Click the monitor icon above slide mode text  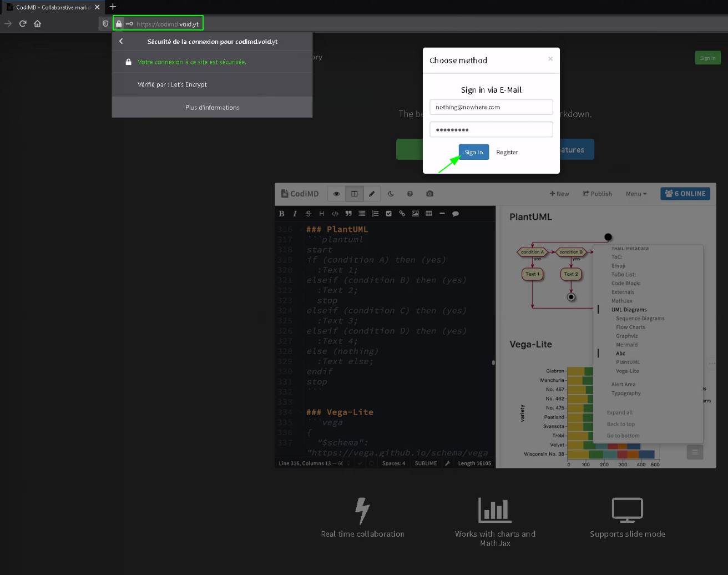[x=628, y=510]
